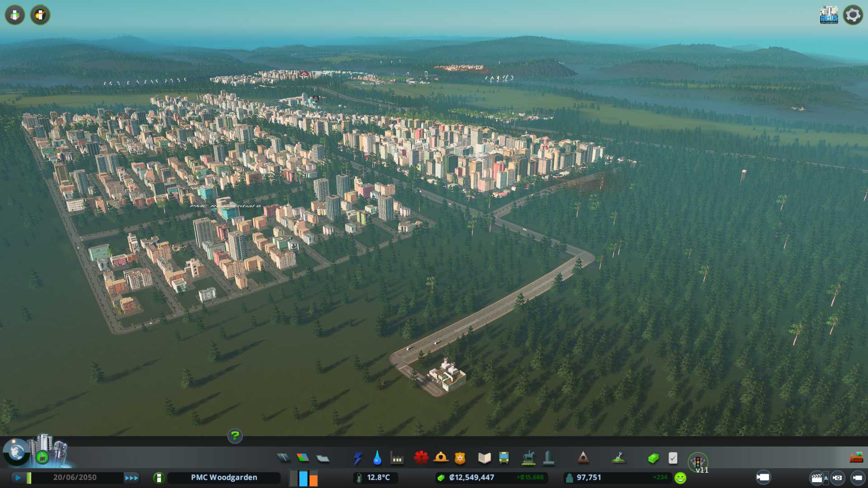Open the advisor help question mark
The image size is (868, 488).
point(235,436)
